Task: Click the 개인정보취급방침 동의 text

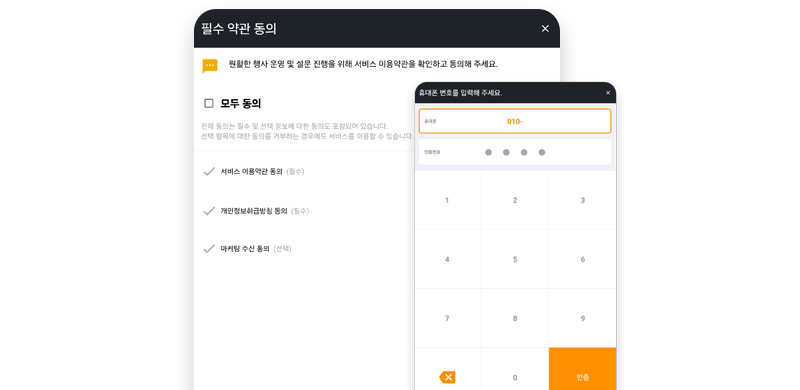Action: [254, 211]
